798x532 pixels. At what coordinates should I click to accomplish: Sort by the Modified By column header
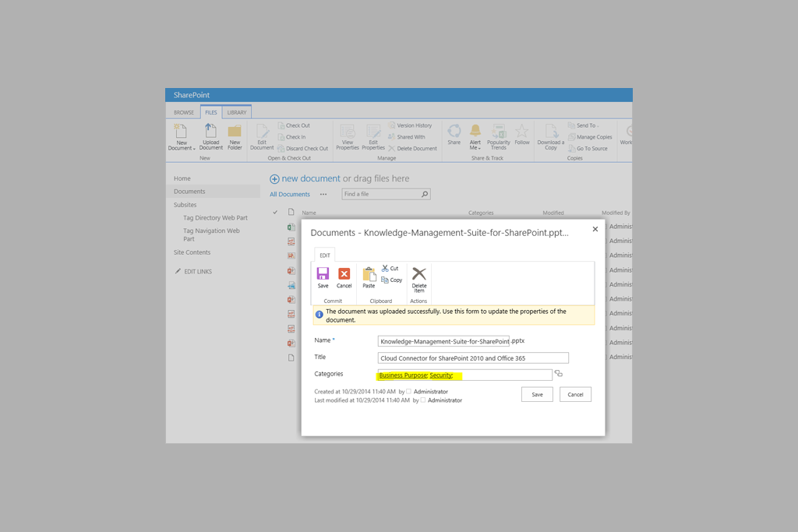pyautogui.click(x=616, y=213)
